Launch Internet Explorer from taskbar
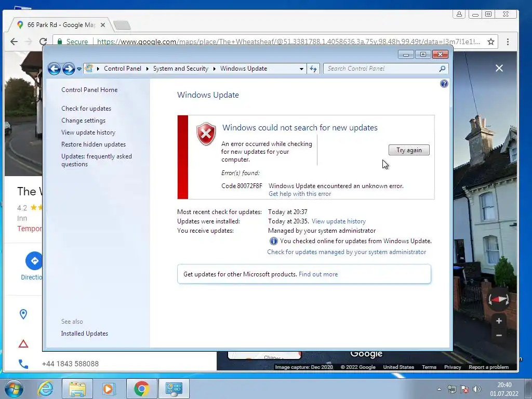The image size is (532, 399). tap(45, 389)
